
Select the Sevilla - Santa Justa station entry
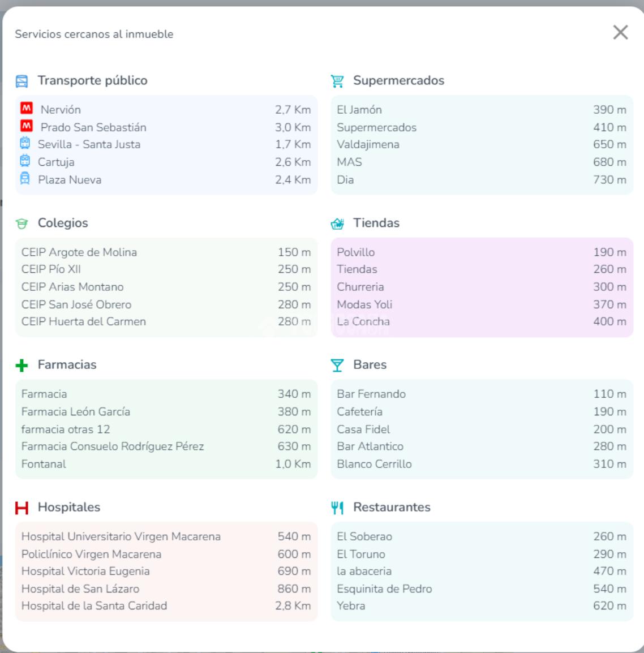[89, 144]
